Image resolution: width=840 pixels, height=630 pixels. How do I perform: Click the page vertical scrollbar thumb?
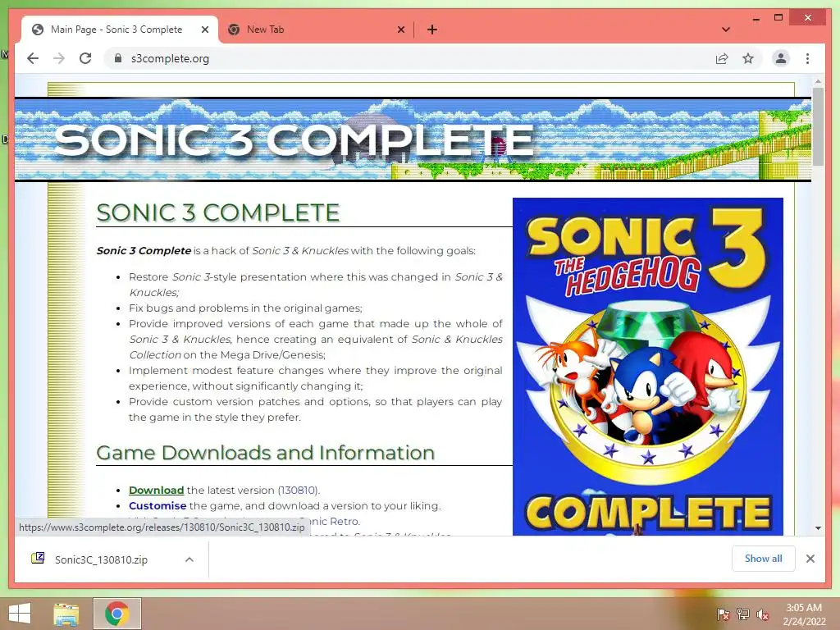tap(818, 126)
